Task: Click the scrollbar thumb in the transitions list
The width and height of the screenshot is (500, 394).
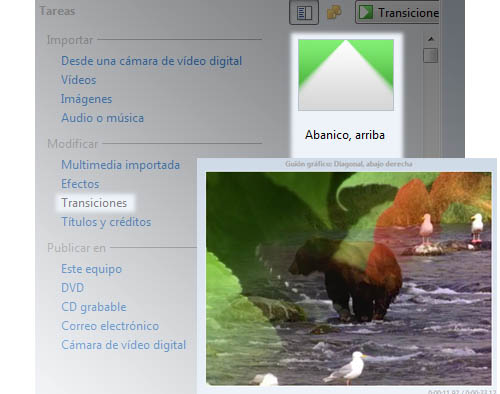Action: click(430, 55)
